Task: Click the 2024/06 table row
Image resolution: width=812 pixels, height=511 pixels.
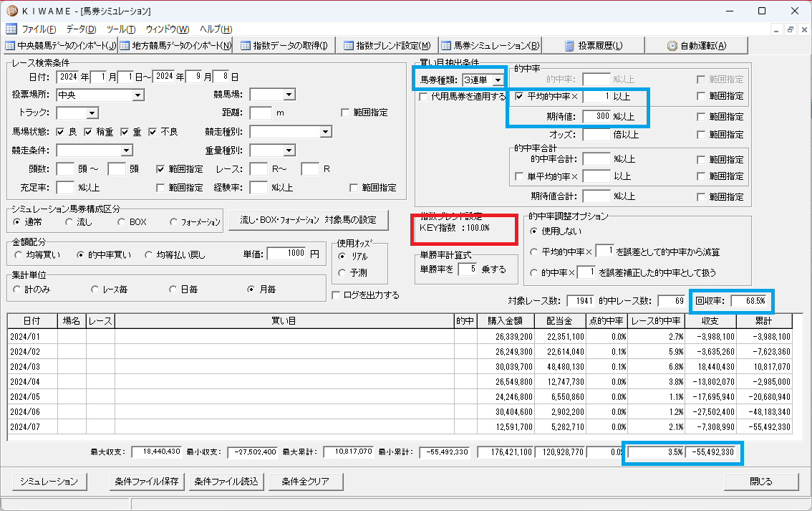Action: (400, 411)
